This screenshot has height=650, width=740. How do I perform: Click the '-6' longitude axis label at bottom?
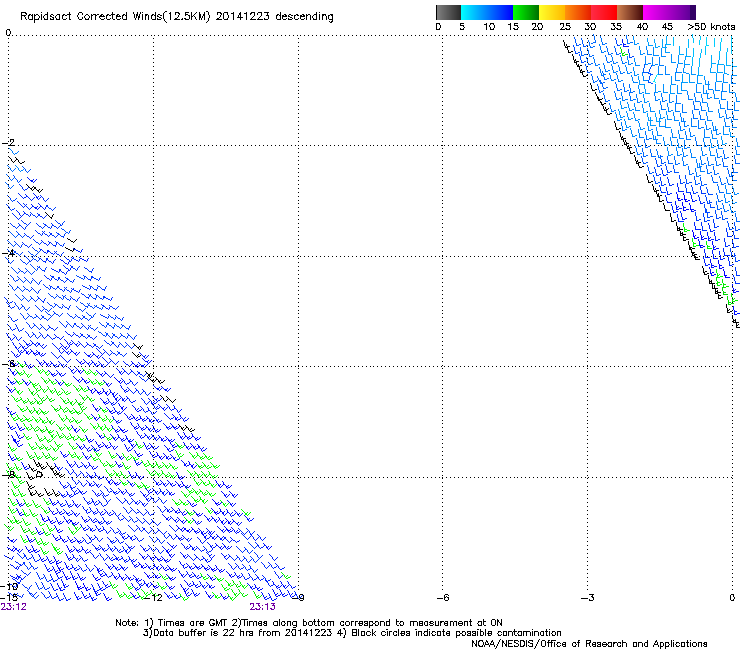tap(442, 598)
